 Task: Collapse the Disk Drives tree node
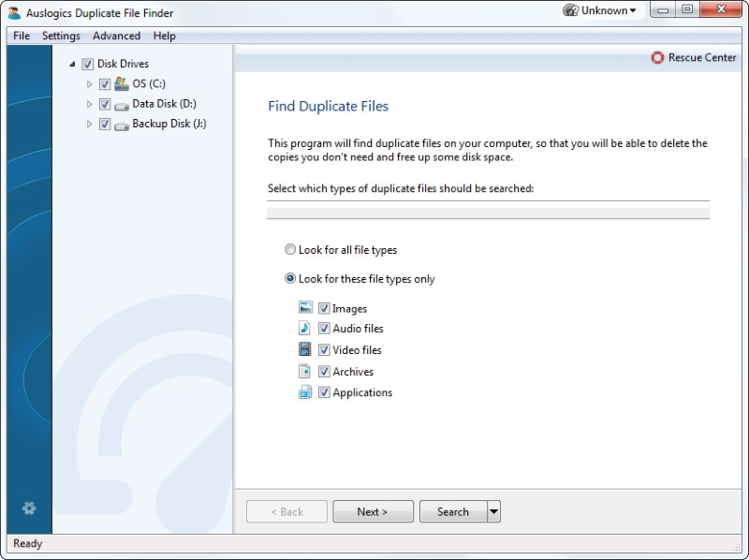coord(73,64)
